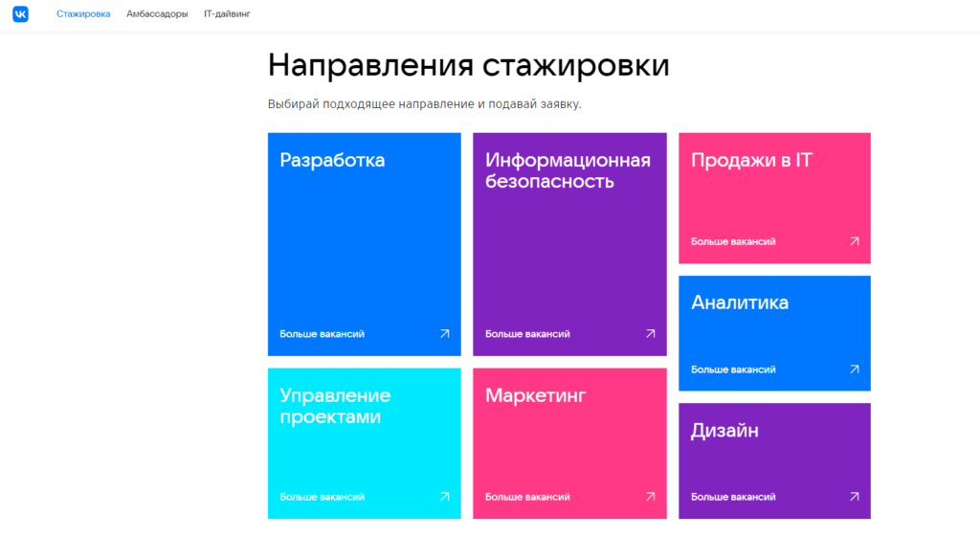Click arrow icon on Информационная безопасность card
This screenshot has width=980, height=560.
(x=650, y=334)
